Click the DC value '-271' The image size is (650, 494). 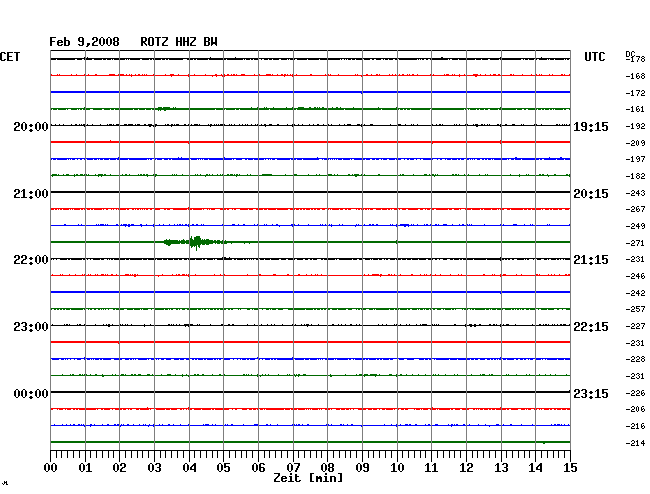[x=635, y=243]
